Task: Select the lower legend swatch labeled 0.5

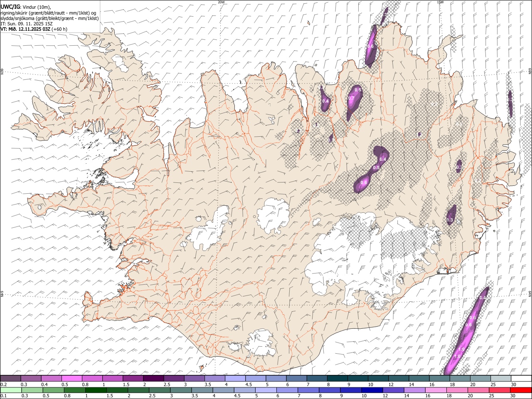Action: coord(53,390)
